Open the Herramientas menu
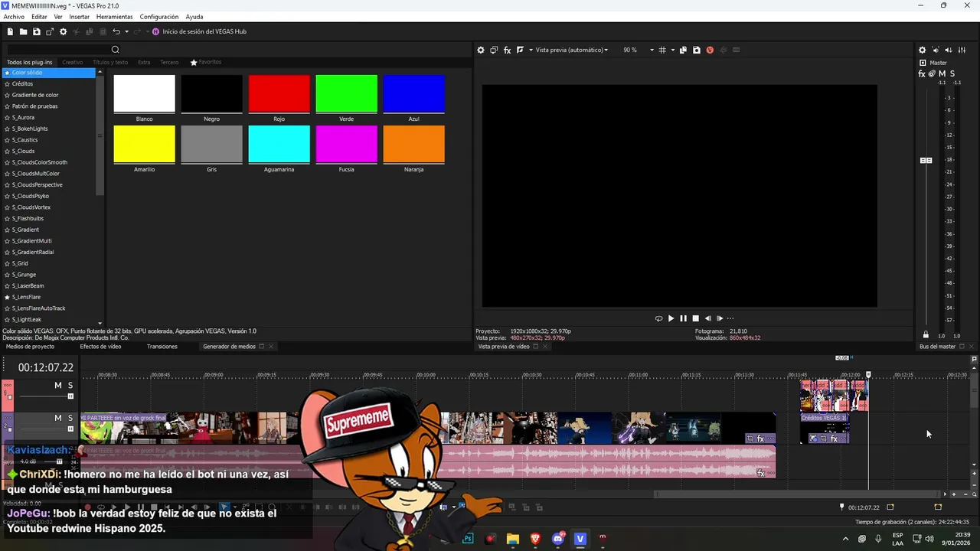The image size is (980, 551). pos(114,17)
